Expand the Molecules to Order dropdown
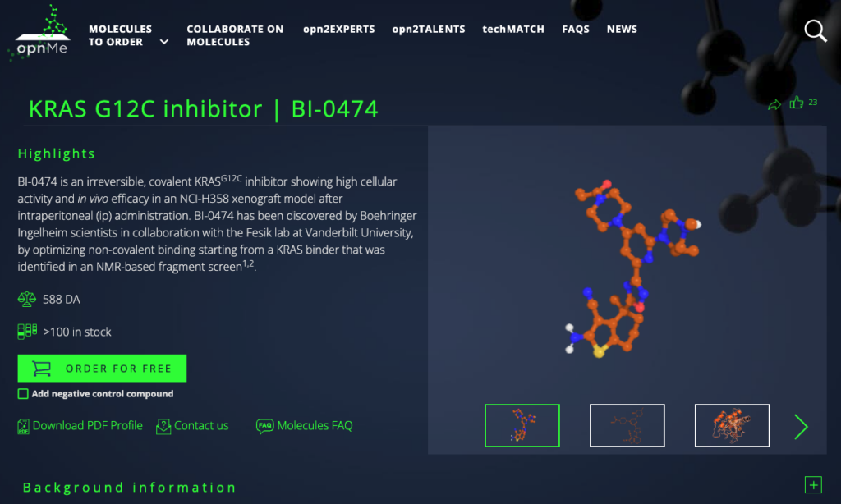The width and height of the screenshot is (841, 504). [164, 42]
